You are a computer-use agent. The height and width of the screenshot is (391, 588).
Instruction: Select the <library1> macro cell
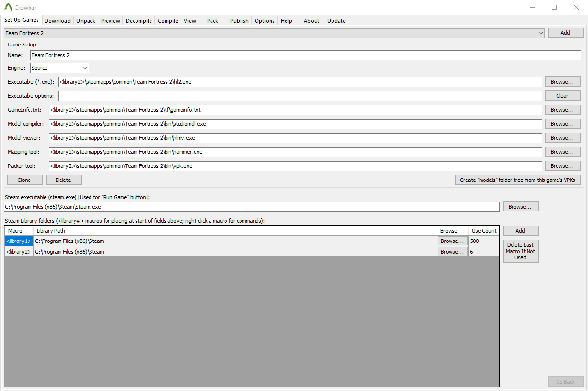pos(19,241)
